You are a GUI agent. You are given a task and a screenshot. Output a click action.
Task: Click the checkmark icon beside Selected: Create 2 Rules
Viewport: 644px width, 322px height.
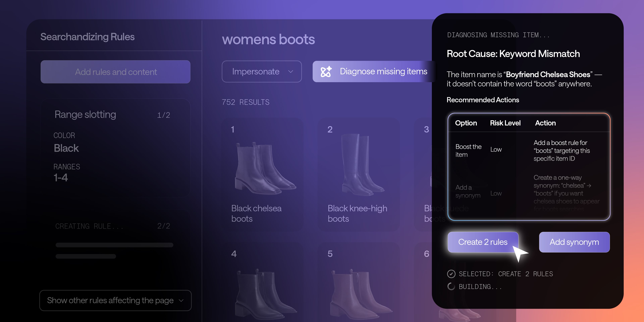point(451,274)
